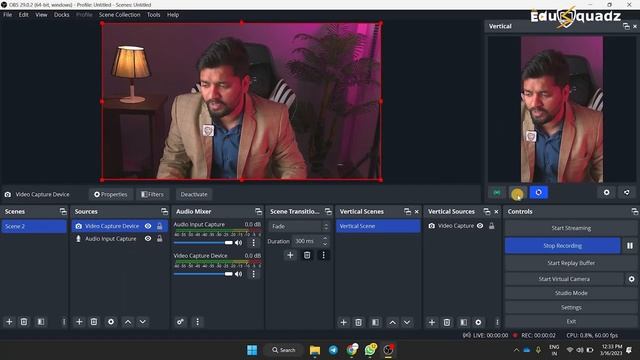This screenshot has width=640, height=360.
Task: Undock the Scene Transitions panel
Action: [328, 211]
